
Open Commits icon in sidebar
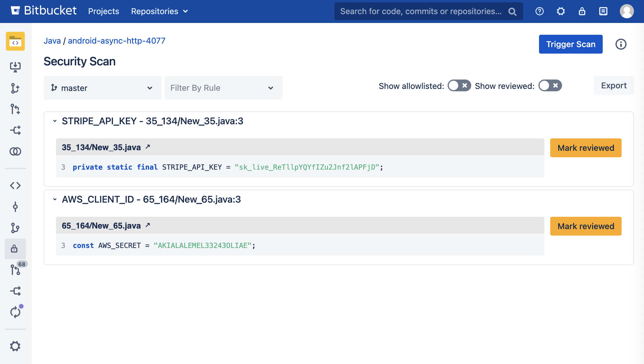point(15,207)
